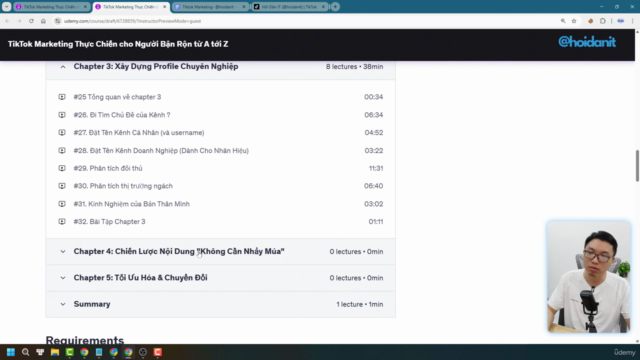Open lecture #26 Đi Tìm Chủ Đề của Kênh
Viewport: 640px width, 360px height.
click(122, 115)
